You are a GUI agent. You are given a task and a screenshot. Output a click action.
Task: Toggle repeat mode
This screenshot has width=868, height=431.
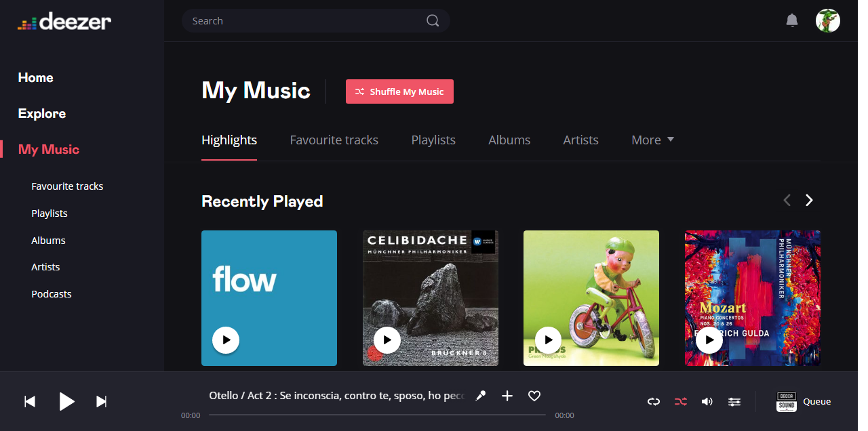click(654, 402)
